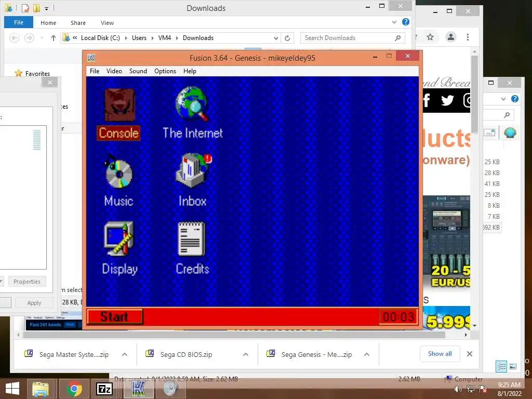
Task: Open 7-Zip from taskbar
Action: point(104,389)
